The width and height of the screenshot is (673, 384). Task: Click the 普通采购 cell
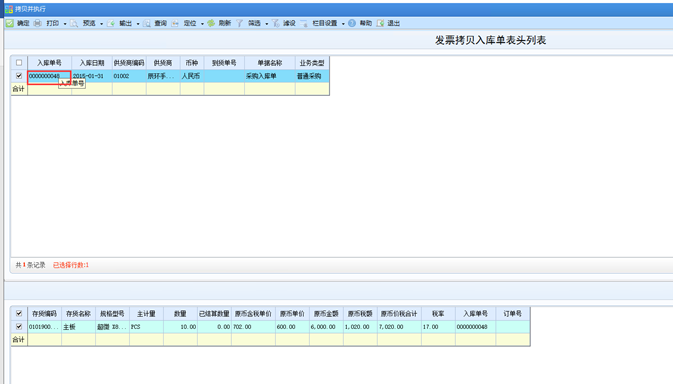(x=312, y=76)
